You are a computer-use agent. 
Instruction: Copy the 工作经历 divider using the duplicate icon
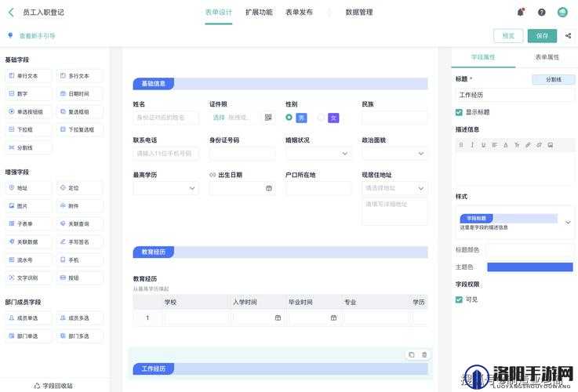[x=412, y=355]
